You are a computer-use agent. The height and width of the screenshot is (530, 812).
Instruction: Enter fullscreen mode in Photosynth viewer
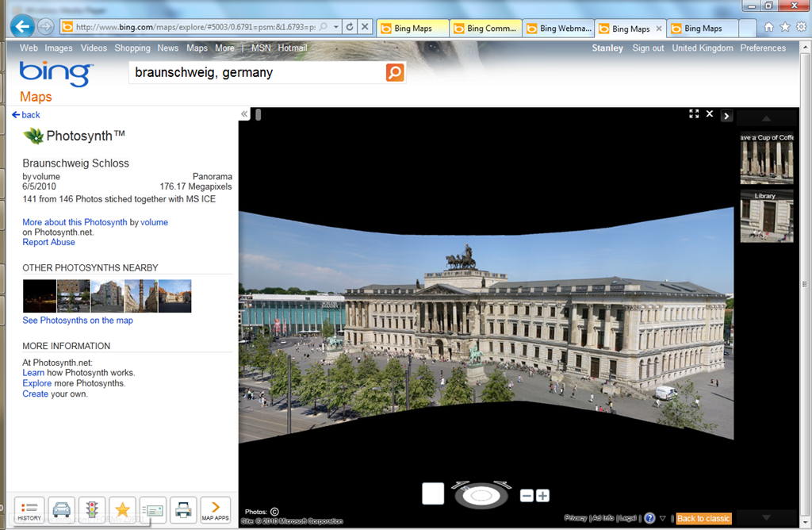(694, 114)
